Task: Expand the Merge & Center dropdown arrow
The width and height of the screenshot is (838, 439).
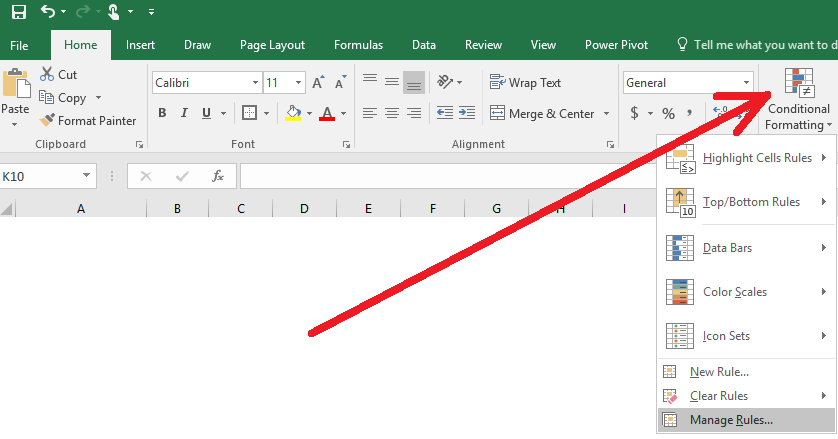Action: click(x=607, y=113)
